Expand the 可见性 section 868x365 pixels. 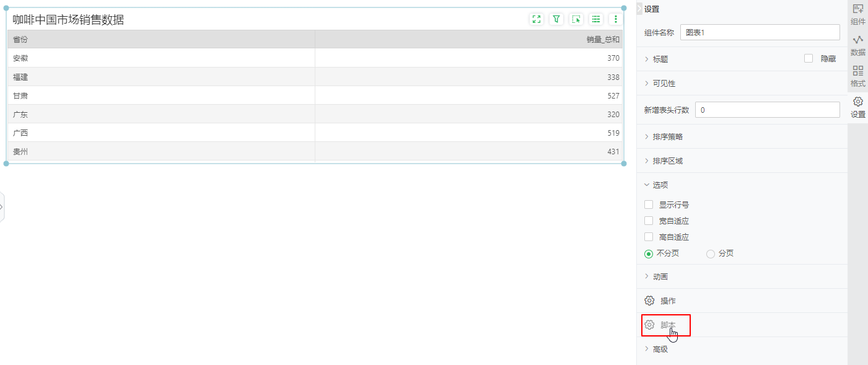click(x=664, y=83)
